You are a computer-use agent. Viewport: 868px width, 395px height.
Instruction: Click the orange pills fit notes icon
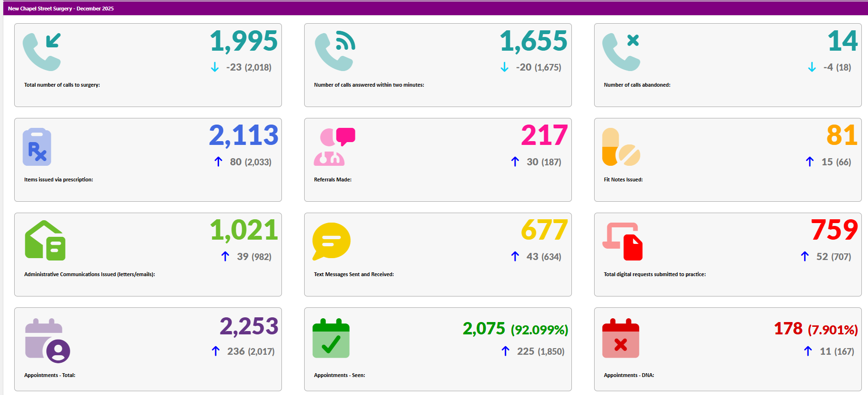point(621,147)
